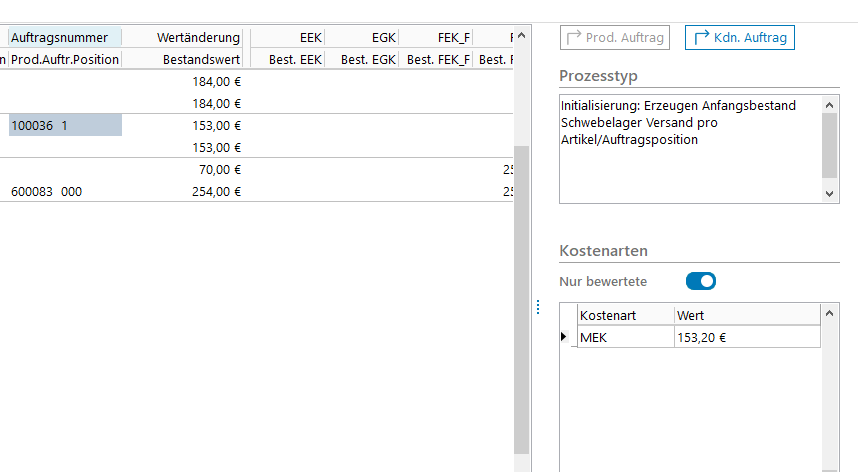858x472 pixels.
Task: Click the Kostenart column header
Action: pyautogui.click(x=625, y=316)
